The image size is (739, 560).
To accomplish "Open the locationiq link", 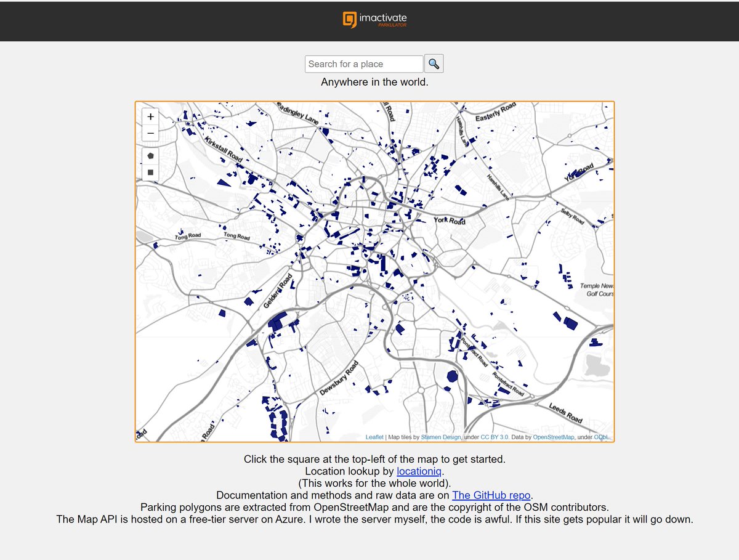I will pyautogui.click(x=419, y=471).
